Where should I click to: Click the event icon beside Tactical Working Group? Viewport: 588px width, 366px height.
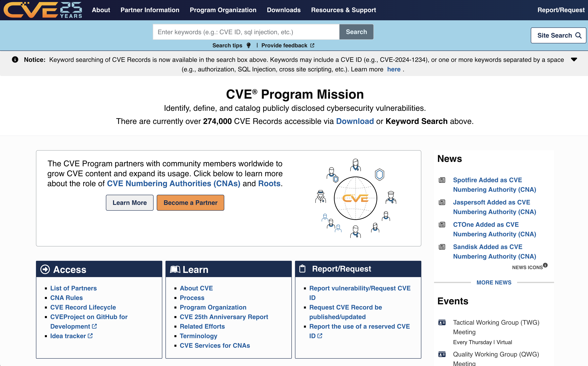pos(442,323)
